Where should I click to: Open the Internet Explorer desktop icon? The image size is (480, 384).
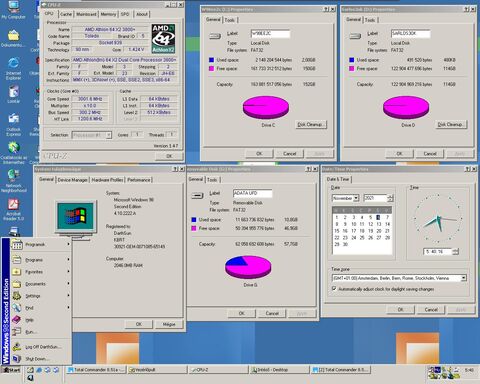pos(13,63)
